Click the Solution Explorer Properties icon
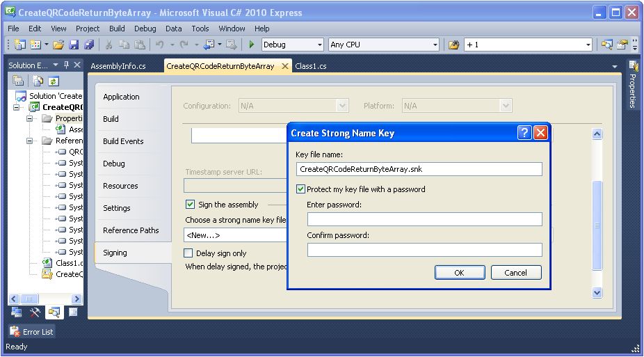The height and width of the screenshot is (357, 644). coord(17,81)
